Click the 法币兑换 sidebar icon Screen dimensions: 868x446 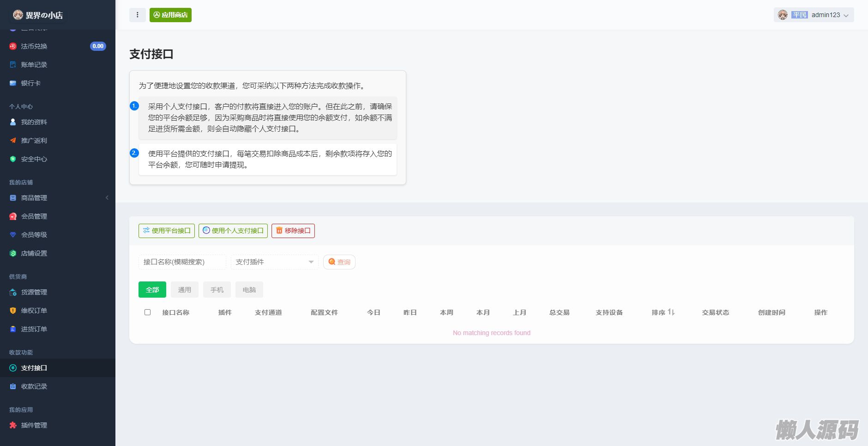[13, 46]
